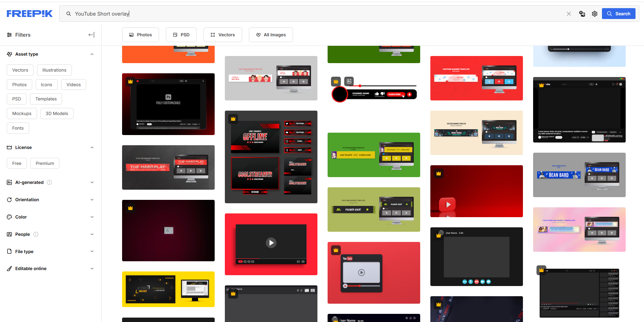Expand the Color filter section

[x=92, y=217]
